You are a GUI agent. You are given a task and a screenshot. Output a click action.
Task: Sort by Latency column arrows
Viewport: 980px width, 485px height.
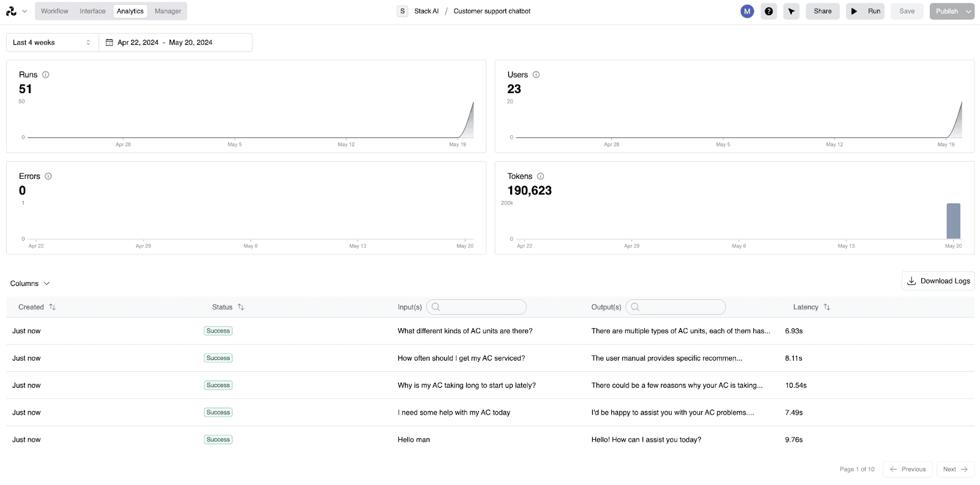pyautogui.click(x=827, y=307)
